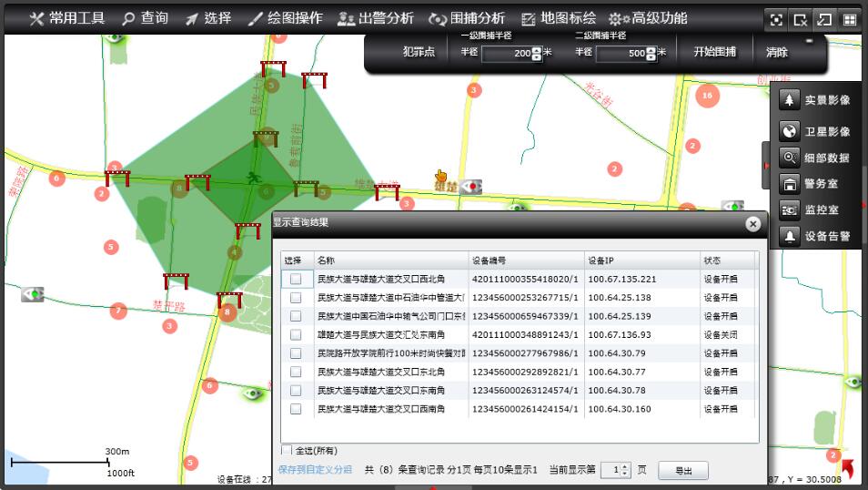Open the 监控室 camera icon

[789, 209]
